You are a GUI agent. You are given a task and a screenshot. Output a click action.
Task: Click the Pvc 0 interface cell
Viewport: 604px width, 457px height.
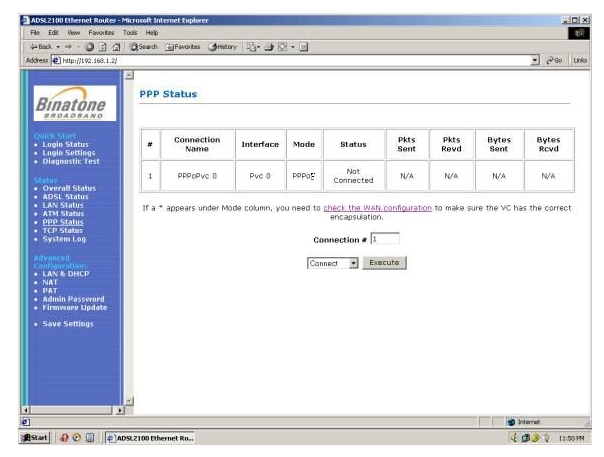point(260,176)
